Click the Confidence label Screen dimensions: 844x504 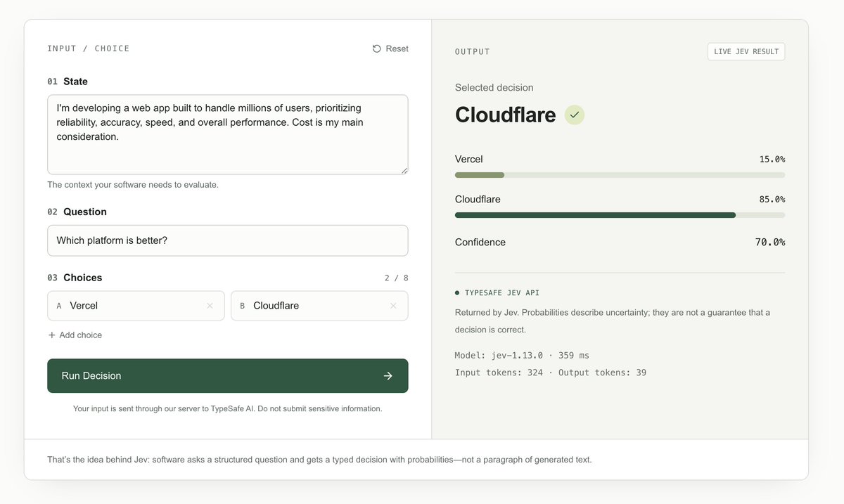[x=480, y=243]
